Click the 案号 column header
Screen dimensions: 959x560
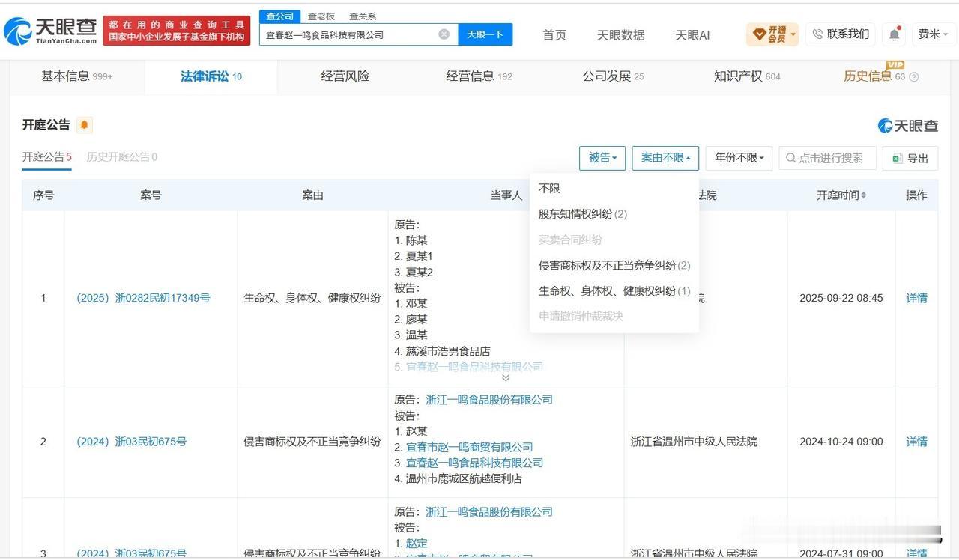[151, 195]
